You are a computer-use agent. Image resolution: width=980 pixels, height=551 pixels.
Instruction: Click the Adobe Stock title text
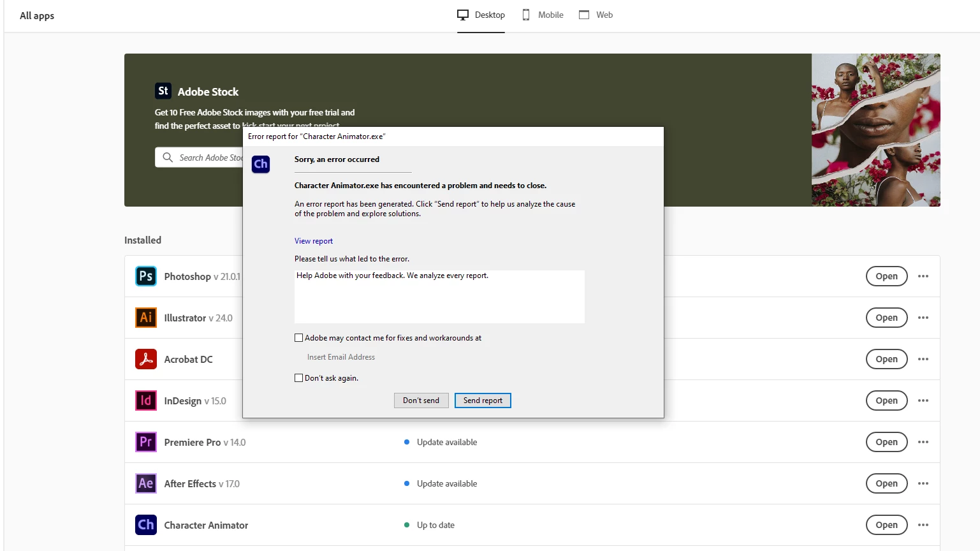208,92
